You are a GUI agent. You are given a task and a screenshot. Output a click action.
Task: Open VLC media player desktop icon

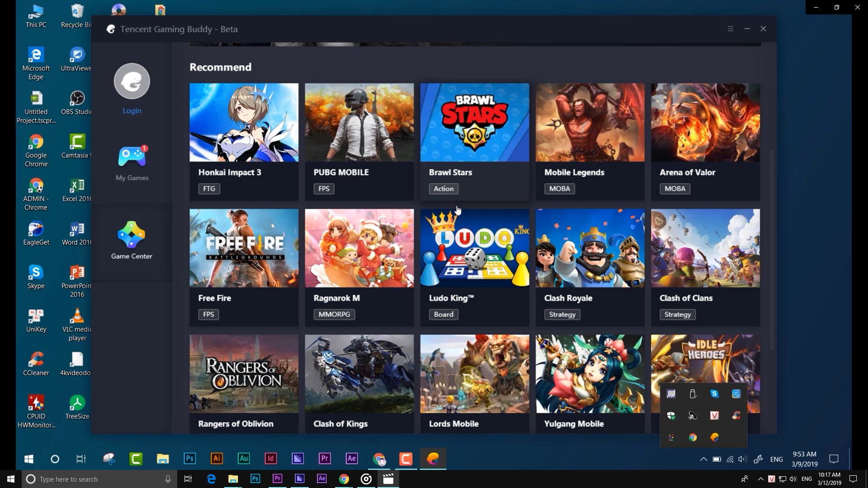pyautogui.click(x=77, y=324)
